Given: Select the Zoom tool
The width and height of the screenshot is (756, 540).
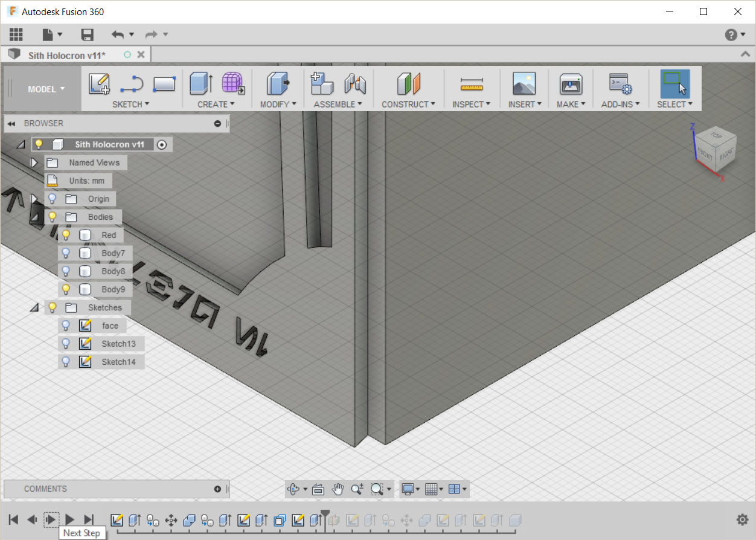Looking at the screenshot, I should (357, 489).
